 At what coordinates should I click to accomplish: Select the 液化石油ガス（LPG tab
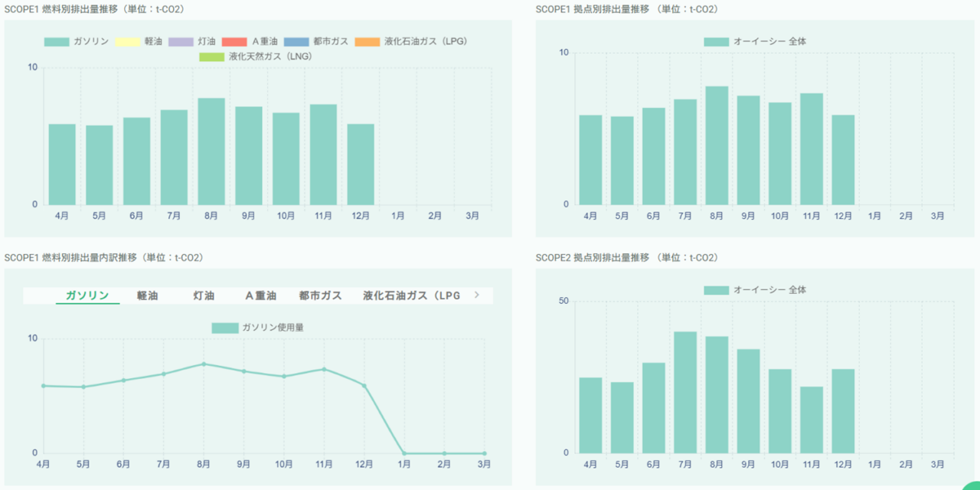411,296
